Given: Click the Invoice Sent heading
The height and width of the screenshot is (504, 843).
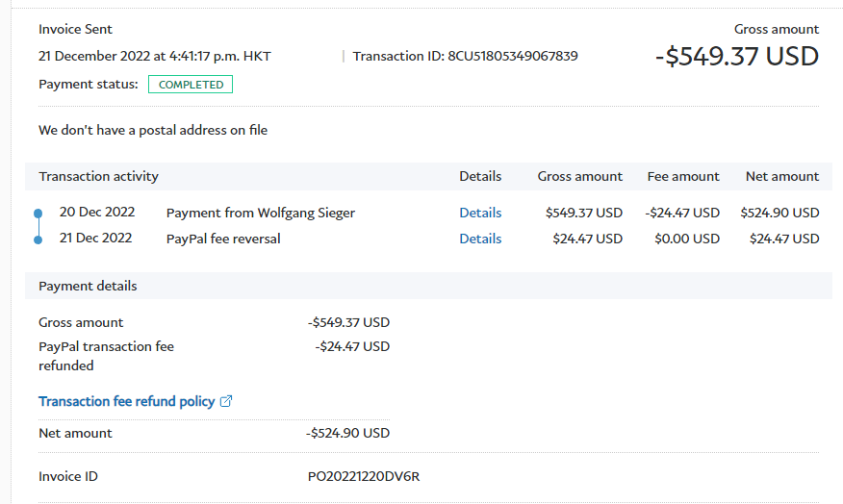Looking at the screenshot, I should click(75, 29).
